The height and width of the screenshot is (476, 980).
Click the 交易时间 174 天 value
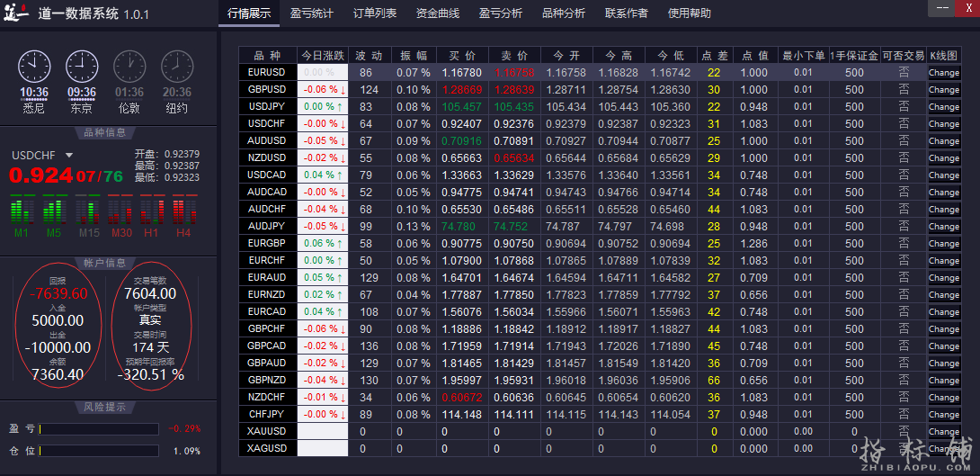[x=150, y=347]
